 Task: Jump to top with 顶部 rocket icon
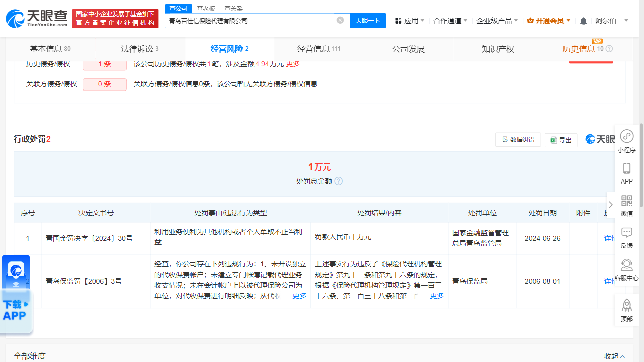[x=627, y=310]
